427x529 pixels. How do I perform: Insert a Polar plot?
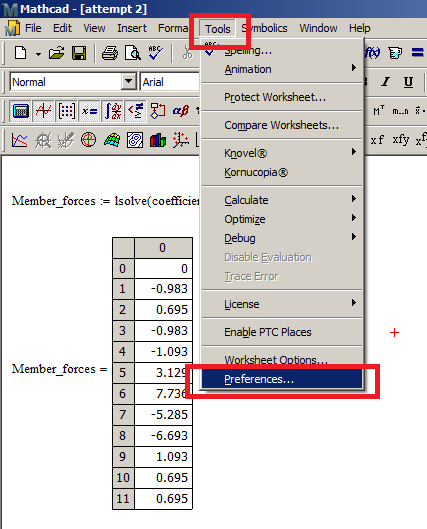[88, 140]
